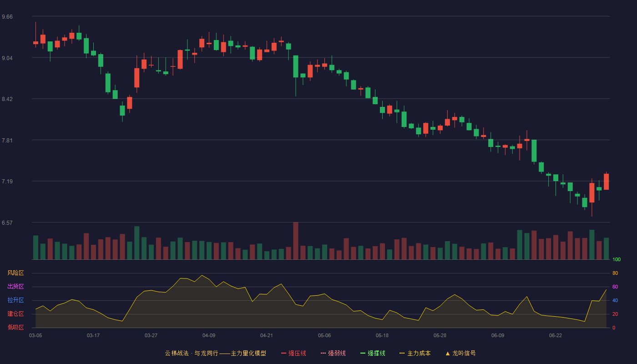
Task: Click the 04-21 date label
Action: (x=267, y=335)
